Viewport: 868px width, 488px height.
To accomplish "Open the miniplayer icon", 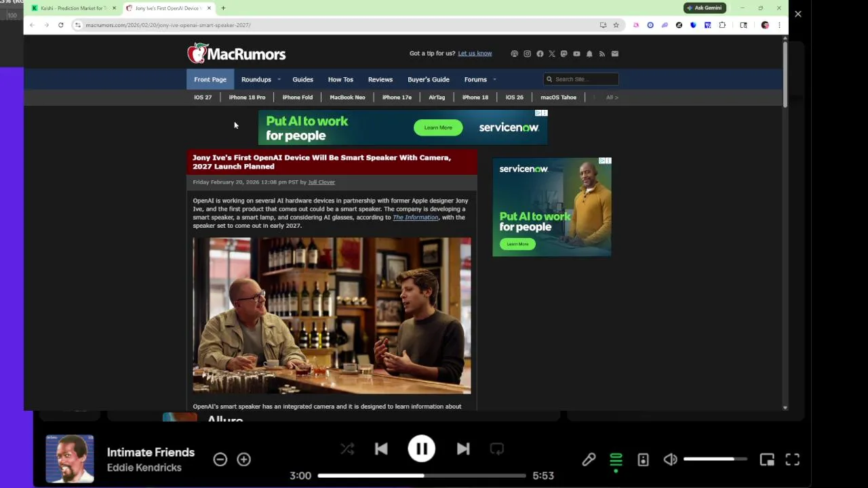I will 767,460.
